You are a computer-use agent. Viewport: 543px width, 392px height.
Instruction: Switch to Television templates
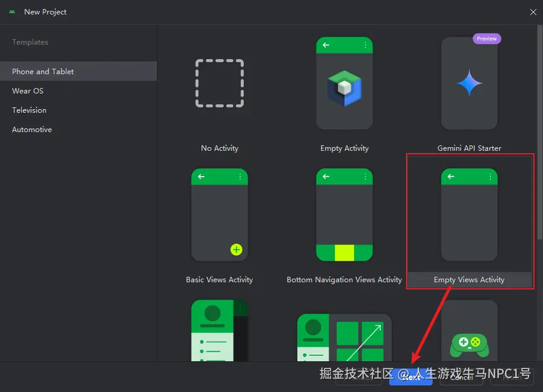tap(78, 110)
